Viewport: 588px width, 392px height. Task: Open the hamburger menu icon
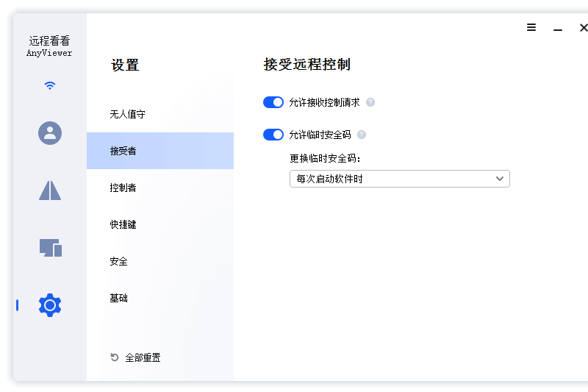coord(531,28)
